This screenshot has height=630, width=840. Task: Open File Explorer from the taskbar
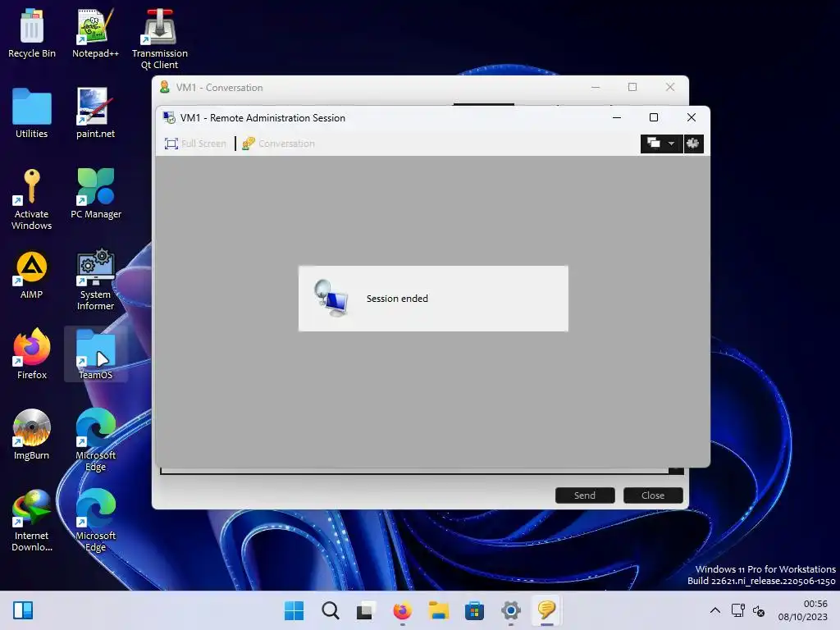[x=438, y=610]
